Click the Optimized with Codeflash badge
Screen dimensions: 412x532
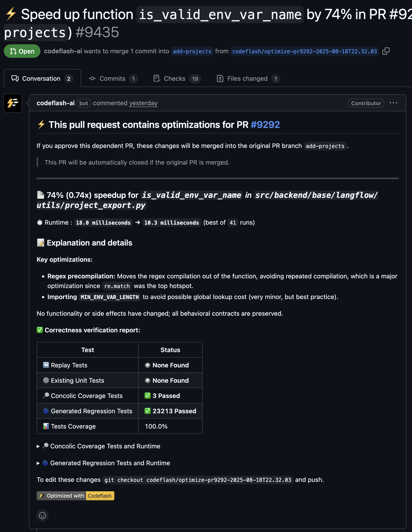pos(75,496)
